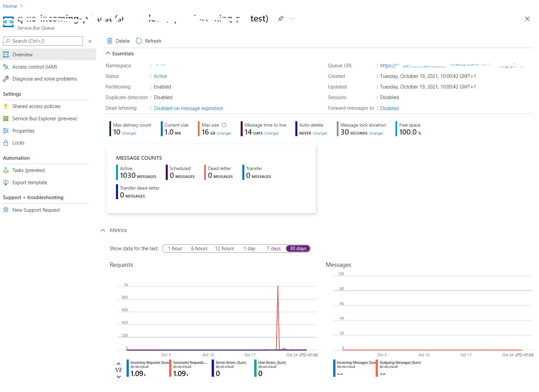Screen dimensions: 539x392
Task: Select 12 hours time range
Action: 224,249
